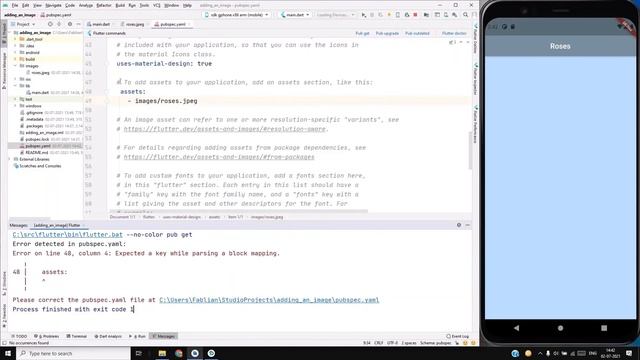Open the File menu
640x360 pixels.
(15, 5)
